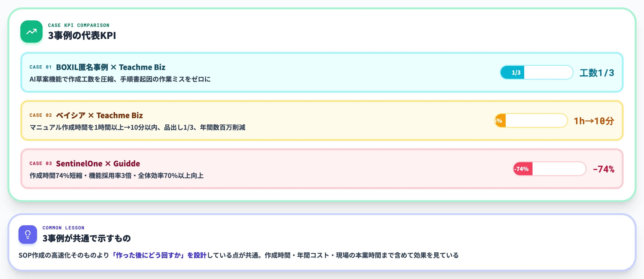This screenshot has height=279, width=644.
Task: Click the "CASE KPI COMPARISON" label
Action: 79,25
